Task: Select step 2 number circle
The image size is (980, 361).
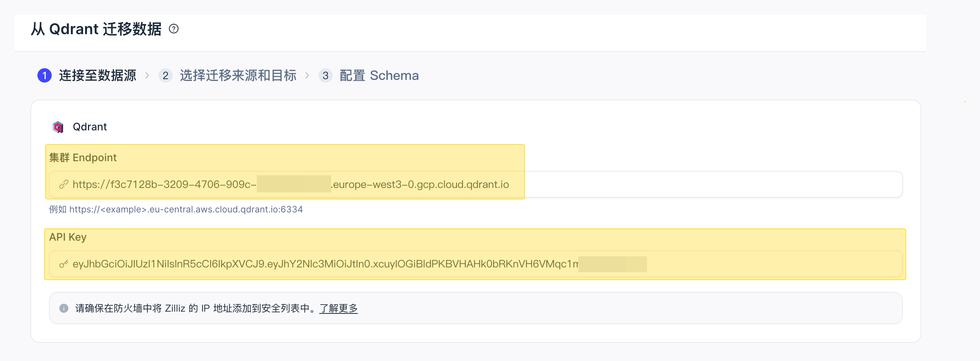Action: tap(165, 75)
